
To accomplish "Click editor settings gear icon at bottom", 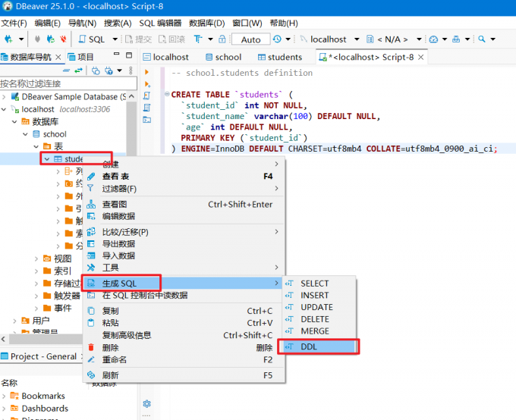I will 146,403.
